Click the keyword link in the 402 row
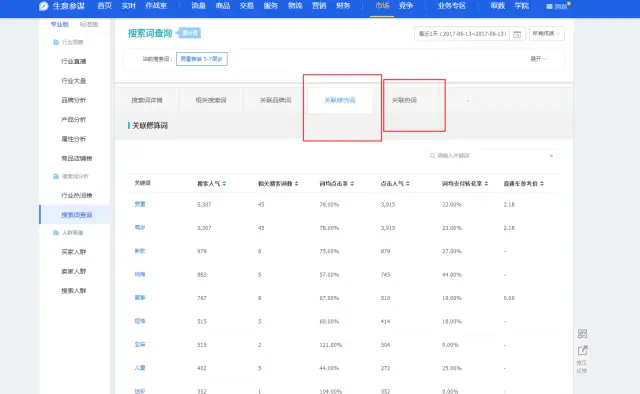The image size is (640, 394). tap(140, 368)
